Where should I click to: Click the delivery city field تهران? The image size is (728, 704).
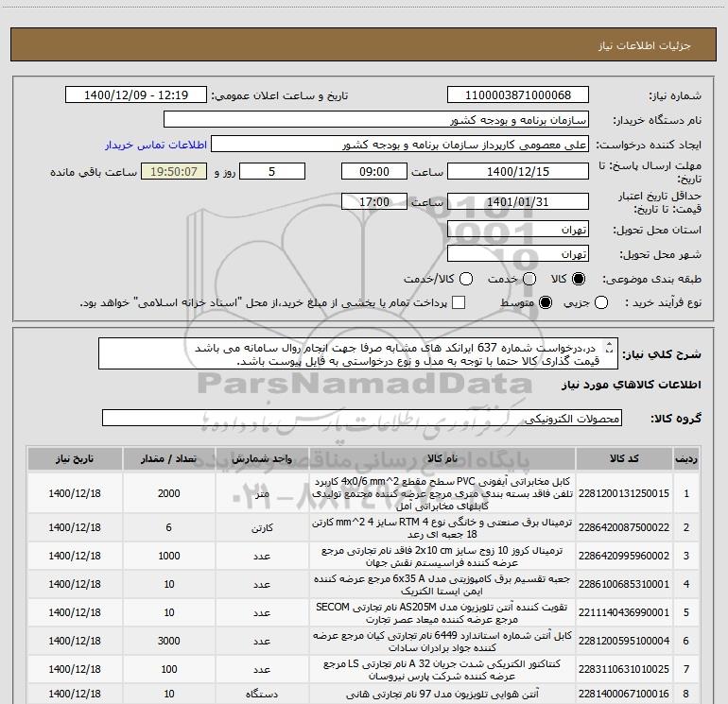(x=518, y=254)
